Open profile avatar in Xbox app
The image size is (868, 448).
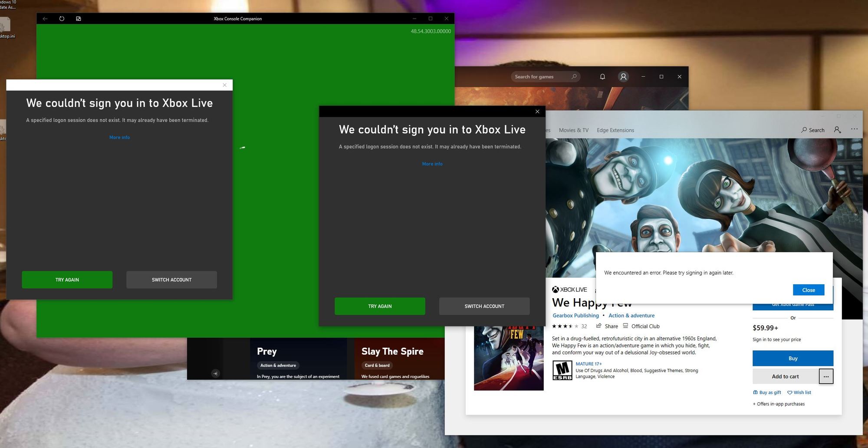[x=623, y=77]
